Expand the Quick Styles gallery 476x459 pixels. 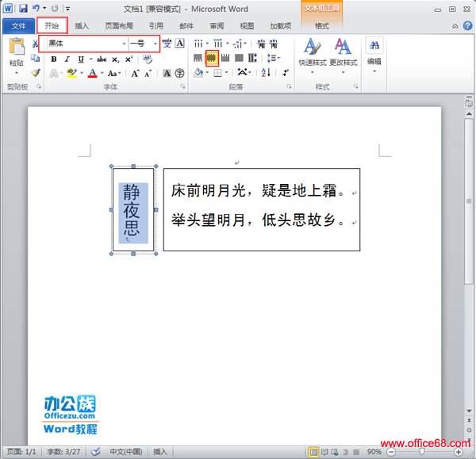coord(313,56)
